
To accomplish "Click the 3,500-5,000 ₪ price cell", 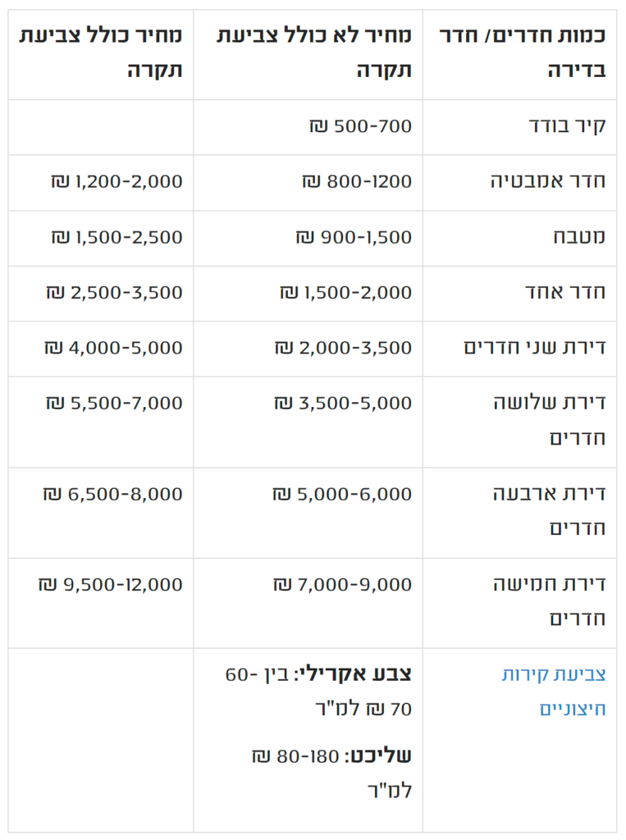I will (x=343, y=403).
